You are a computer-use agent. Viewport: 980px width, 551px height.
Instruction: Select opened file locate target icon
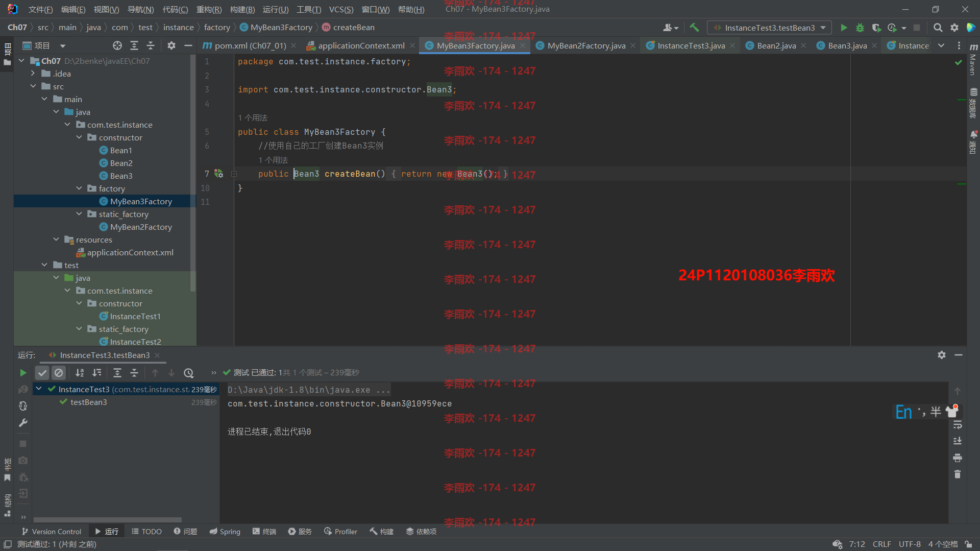click(117, 45)
